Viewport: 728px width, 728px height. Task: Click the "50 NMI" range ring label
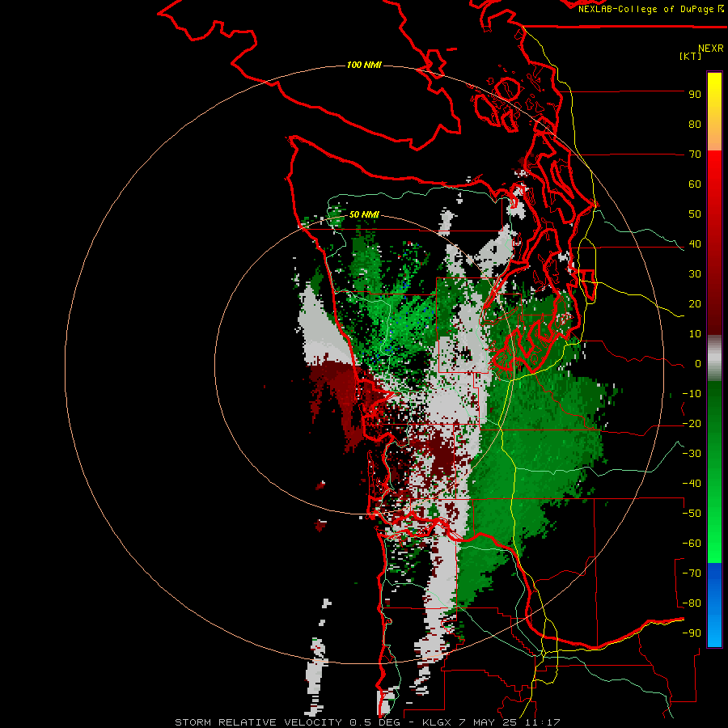click(x=364, y=214)
